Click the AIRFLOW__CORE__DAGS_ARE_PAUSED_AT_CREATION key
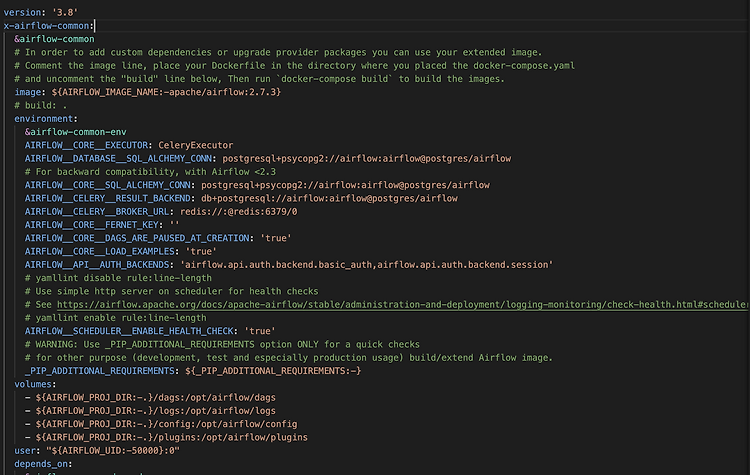 click(x=137, y=238)
